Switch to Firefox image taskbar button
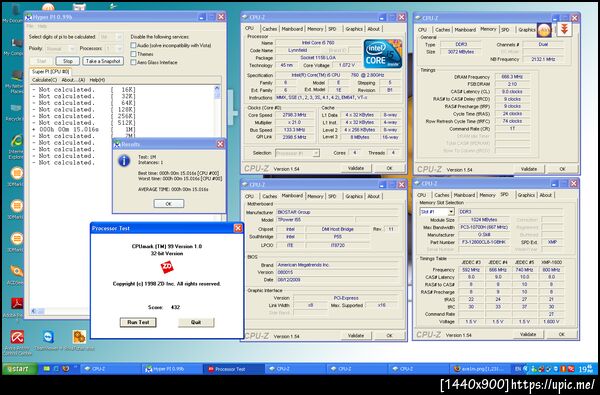The width and height of the screenshot is (600, 395). click(x=480, y=369)
